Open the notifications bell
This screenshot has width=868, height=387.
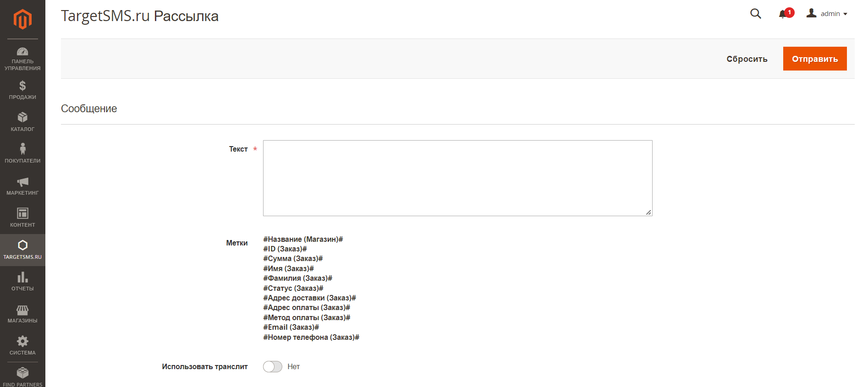[786, 14]
